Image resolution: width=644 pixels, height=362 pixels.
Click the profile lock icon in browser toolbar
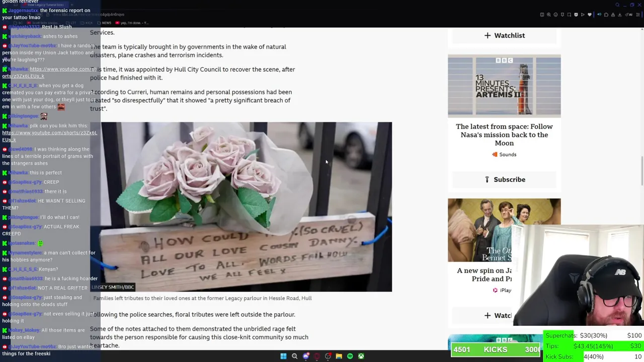[x=613, y=15]
